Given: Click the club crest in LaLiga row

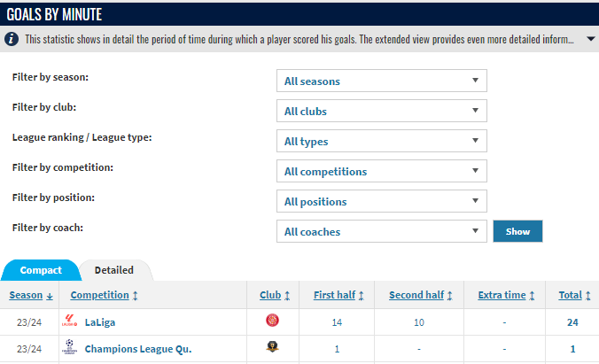Looking at the screenshot, I should click(x=272, y=322).
